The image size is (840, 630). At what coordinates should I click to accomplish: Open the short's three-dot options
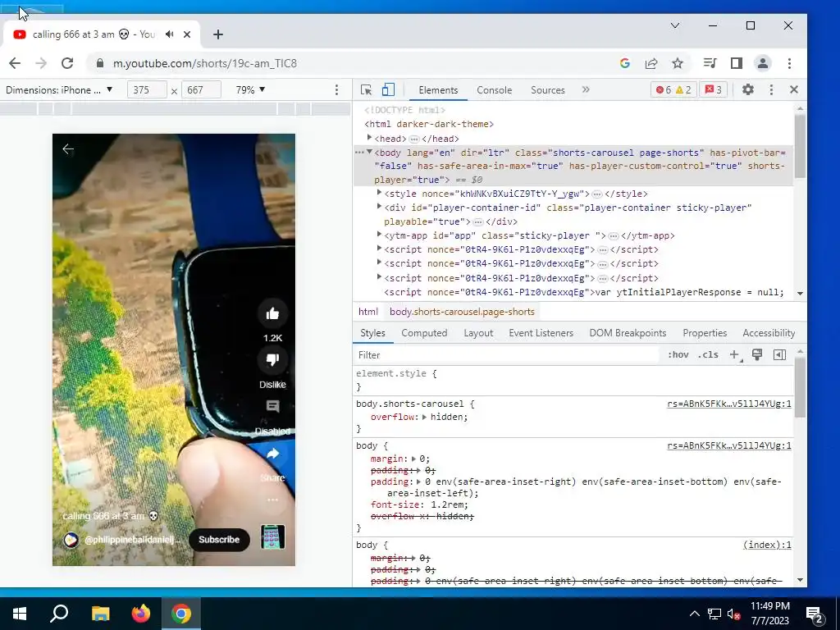pos(272,500)
